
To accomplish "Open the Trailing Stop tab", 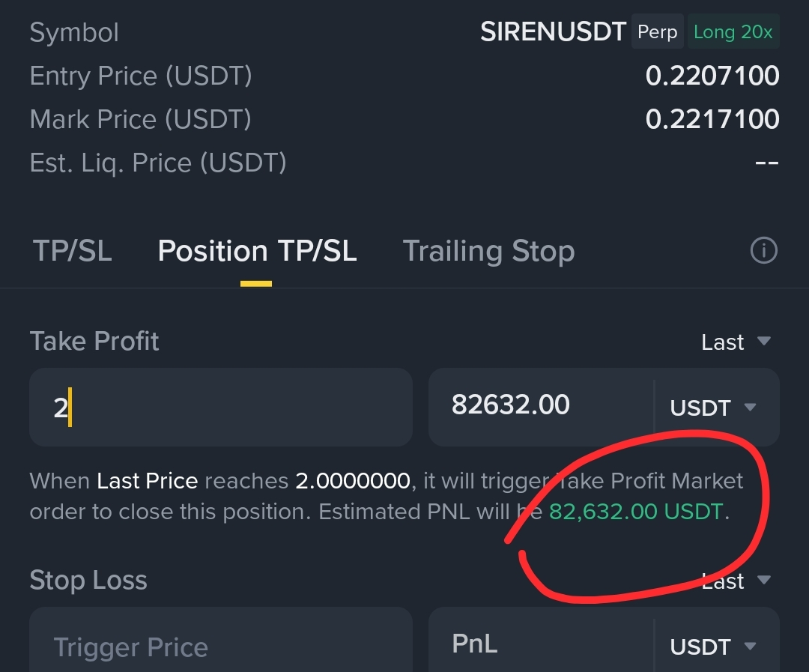I will tap(488, 251).
